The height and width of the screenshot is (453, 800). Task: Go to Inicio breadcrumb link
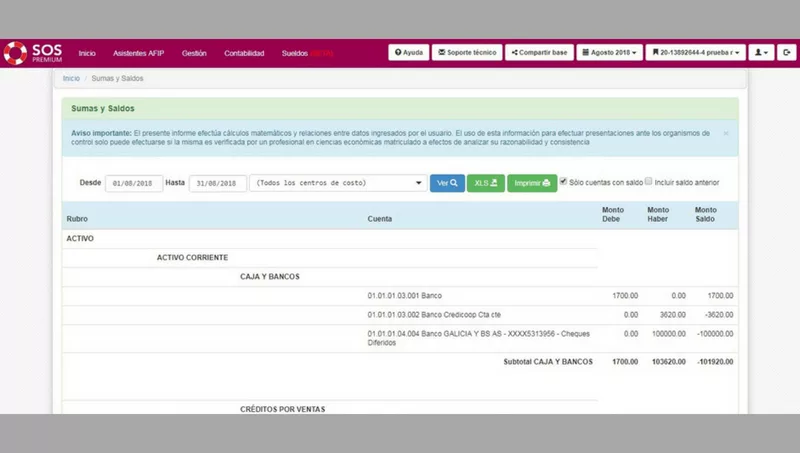pyautogui.click(x=71, y=78)
